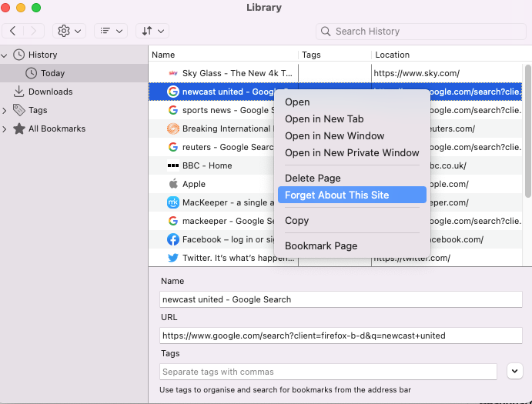Select Today in the sidebar
Screen dimensions: 532x404
click(74, 73)
